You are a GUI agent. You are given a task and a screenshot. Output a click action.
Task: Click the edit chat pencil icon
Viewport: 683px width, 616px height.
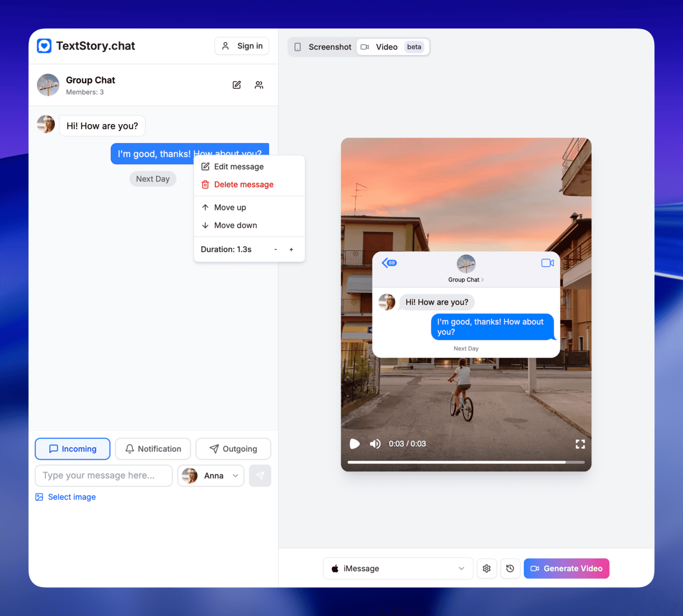point(237,85)
